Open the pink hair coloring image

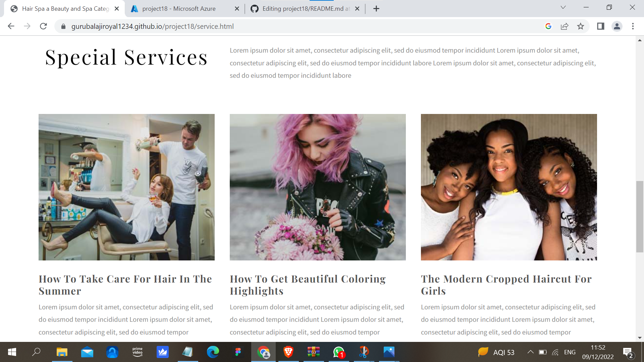[318, 187]
